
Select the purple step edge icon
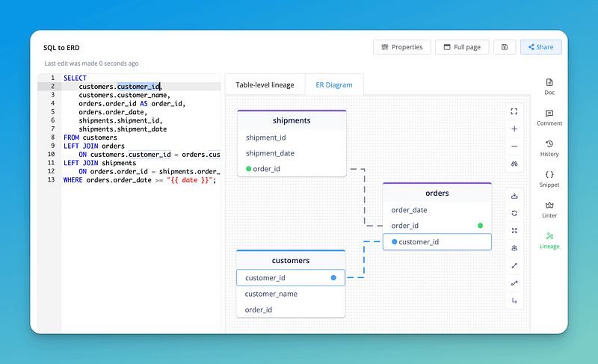pos(514,300)
